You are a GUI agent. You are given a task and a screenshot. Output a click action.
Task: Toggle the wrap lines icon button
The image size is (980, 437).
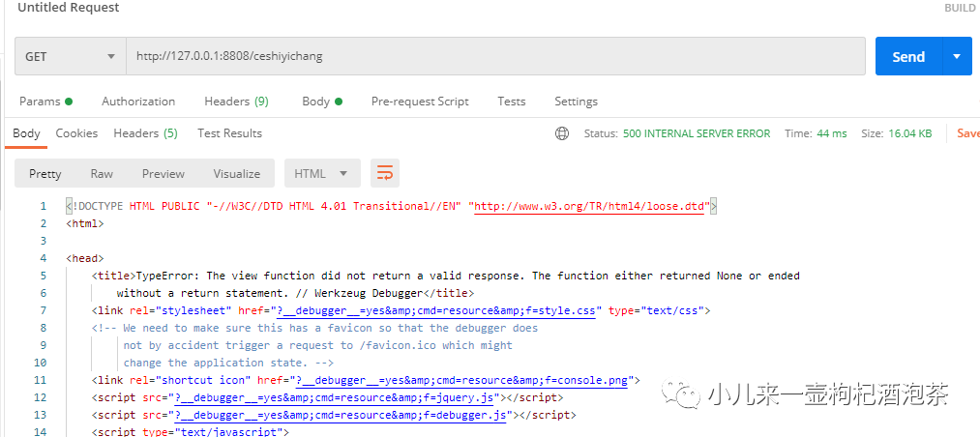pos(385,174)
